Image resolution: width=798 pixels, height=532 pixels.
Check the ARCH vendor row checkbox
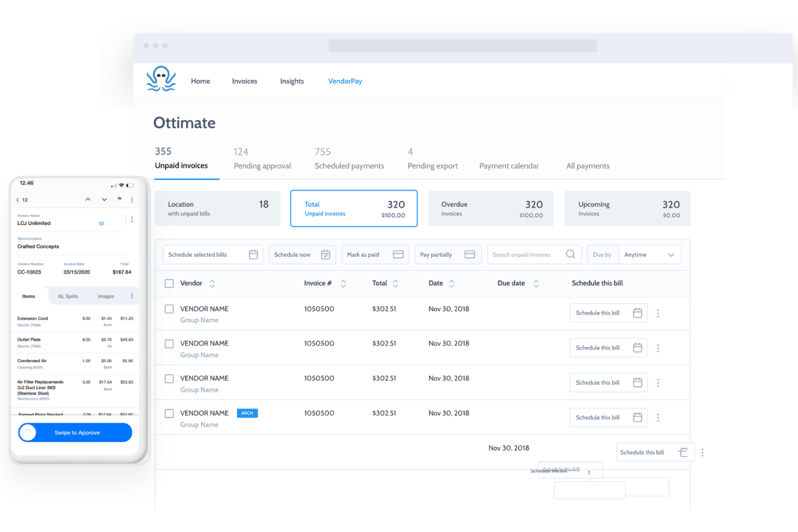click(x=169, y=413)
